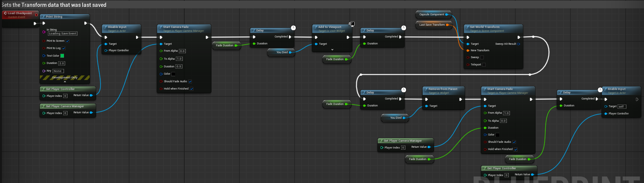Screen dimensions: 644x183
Task: Select the Last Save Transform variable node
Action: tap(434, 25)
